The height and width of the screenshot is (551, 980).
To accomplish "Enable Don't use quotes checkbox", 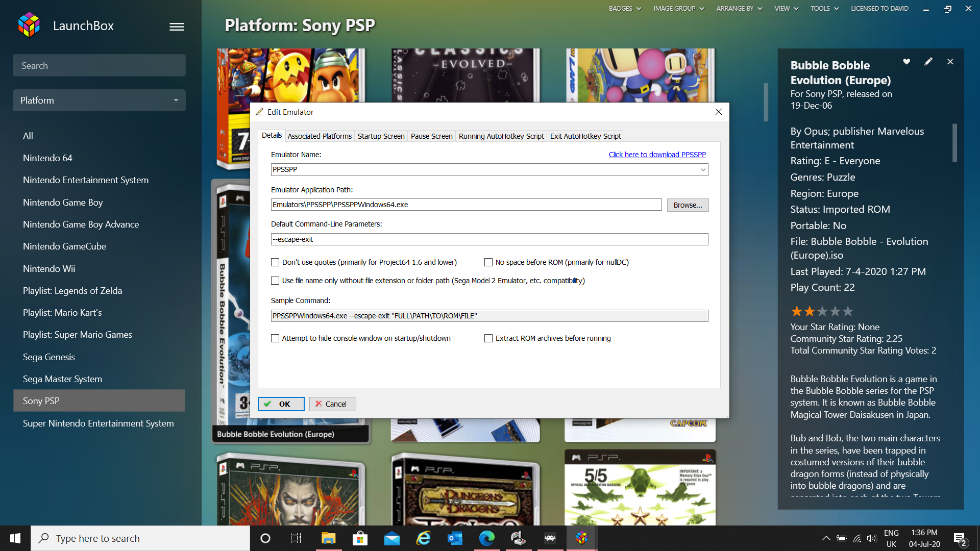I will click(x=275, y=262).
